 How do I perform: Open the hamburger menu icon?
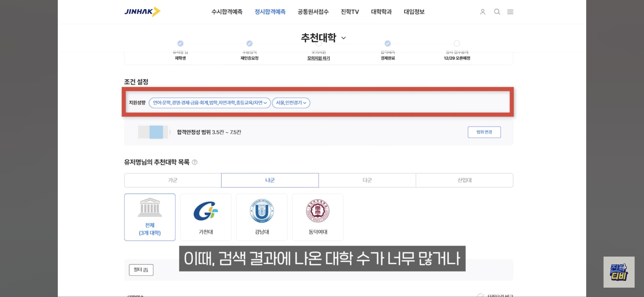pyautogui.click(x=510, y=12)
